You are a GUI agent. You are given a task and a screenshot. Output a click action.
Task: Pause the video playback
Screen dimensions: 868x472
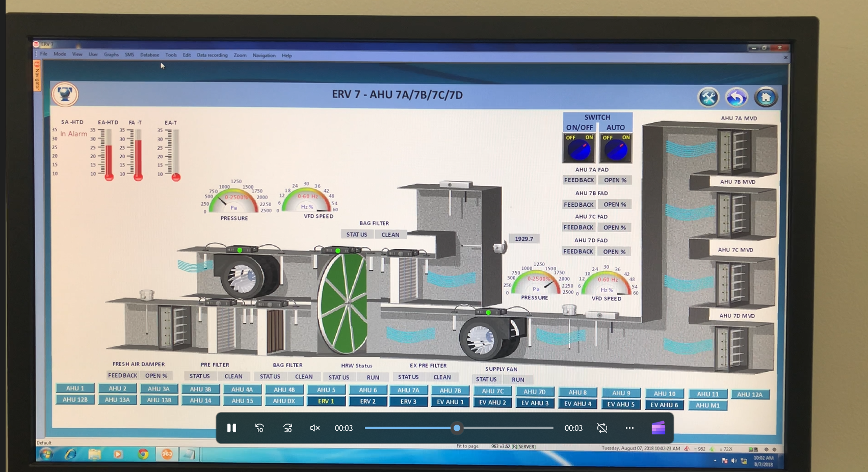[231, 428]
